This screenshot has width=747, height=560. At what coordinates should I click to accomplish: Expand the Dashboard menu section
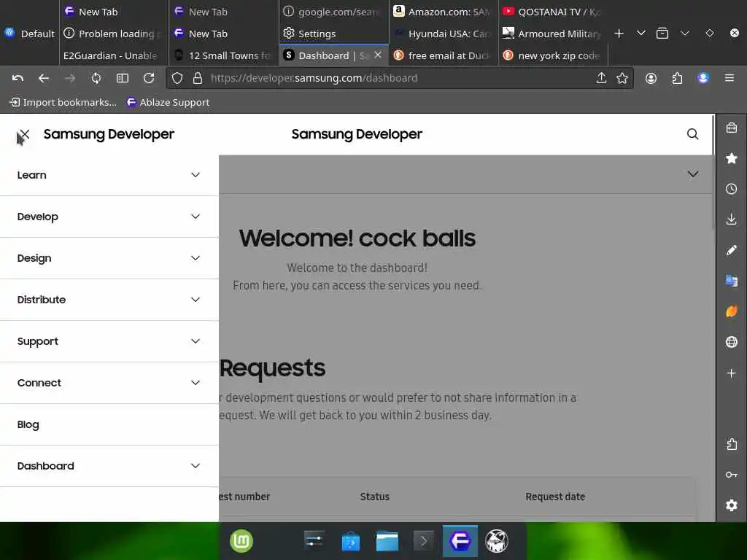(109, 466)
